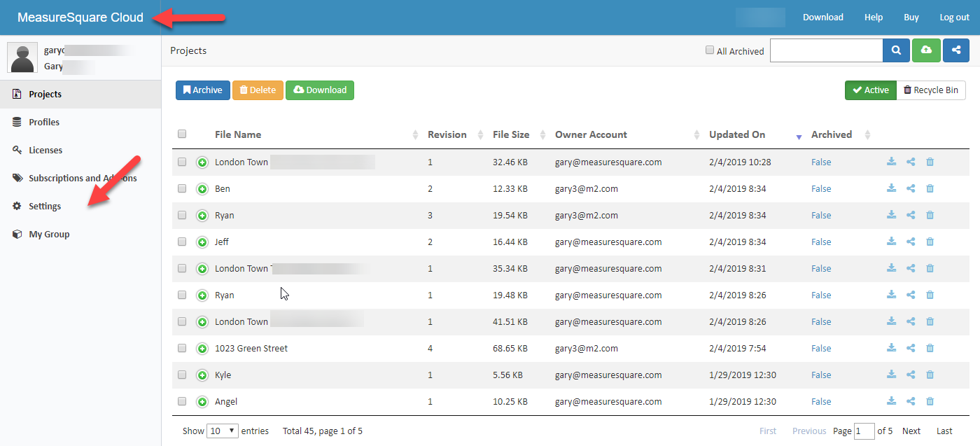
Task: Sort by File Name column arrows
Action: click(415, 135)
